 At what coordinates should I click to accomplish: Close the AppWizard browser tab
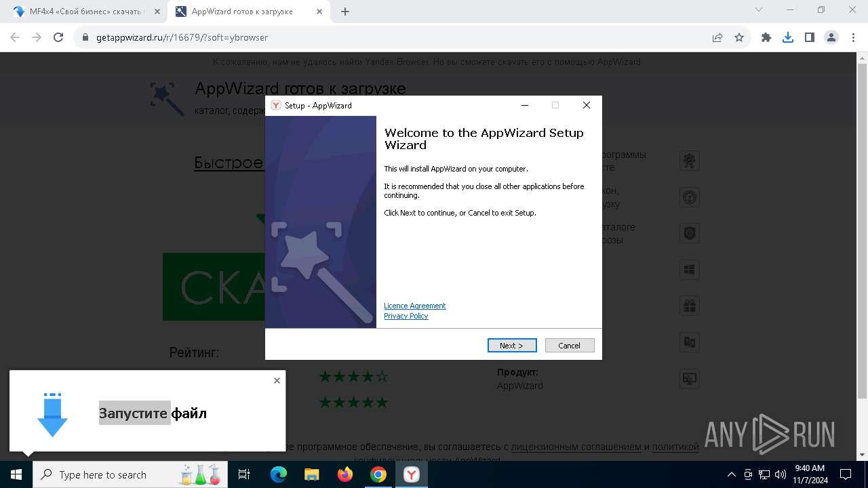click(319, 12)
